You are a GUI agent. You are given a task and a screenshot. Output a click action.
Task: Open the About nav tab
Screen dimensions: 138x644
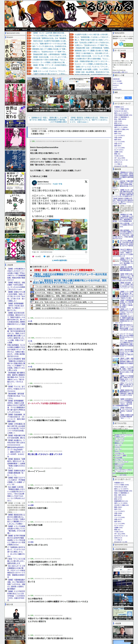(25, 30)
